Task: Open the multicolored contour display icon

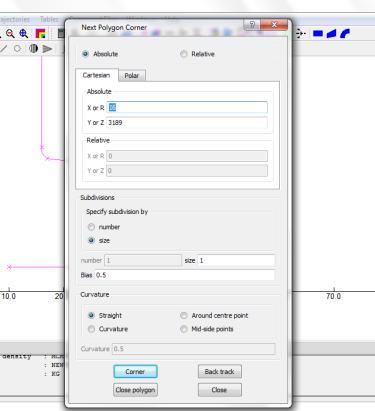Action: click(x=40, y=34)
